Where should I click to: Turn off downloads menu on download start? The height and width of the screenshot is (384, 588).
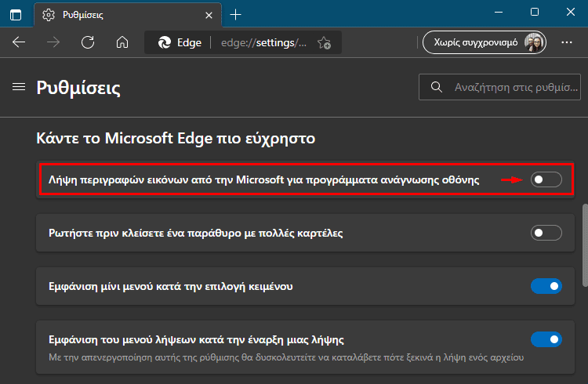pos(546,339)
